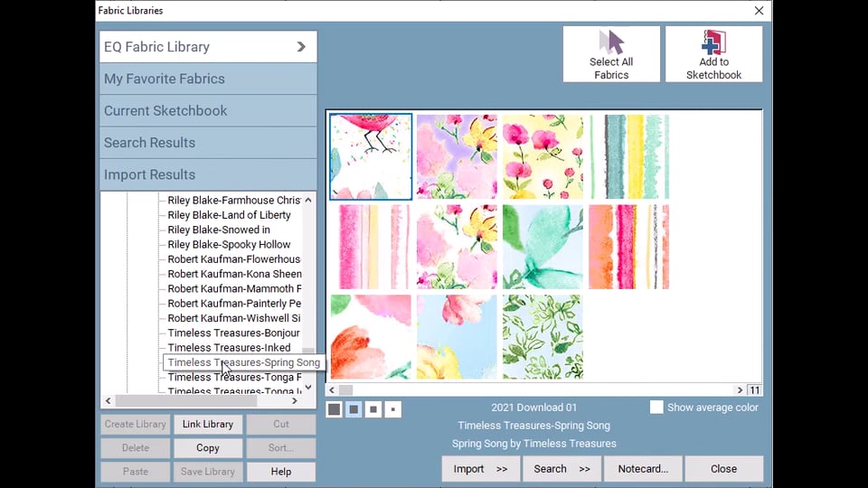Select Robert Kaufman-Flowerhouse item
This screenshot has width=868, height=488.
click(234, 259)
